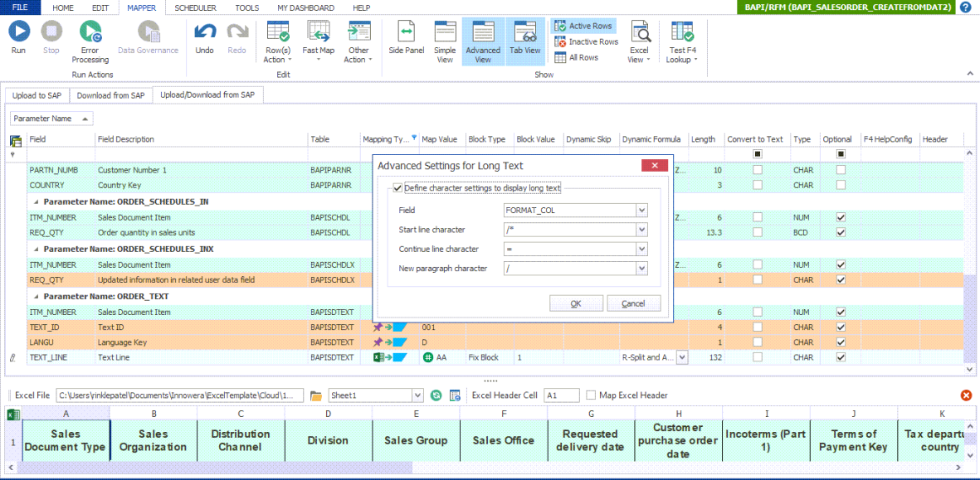Image resolution: width=980 pixels, height=480 pixels.
Task: Click the Test F4 Lookup icon
Action: (x=682, y=32)
